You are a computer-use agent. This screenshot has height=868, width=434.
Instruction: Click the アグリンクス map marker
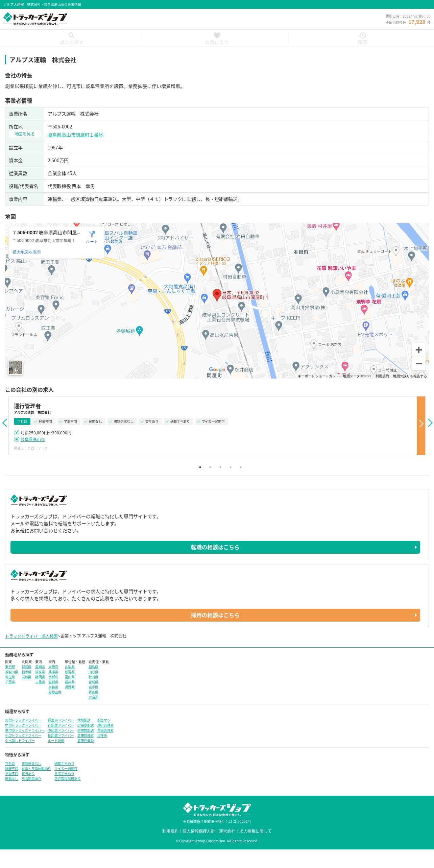click(x=296, y=366)
